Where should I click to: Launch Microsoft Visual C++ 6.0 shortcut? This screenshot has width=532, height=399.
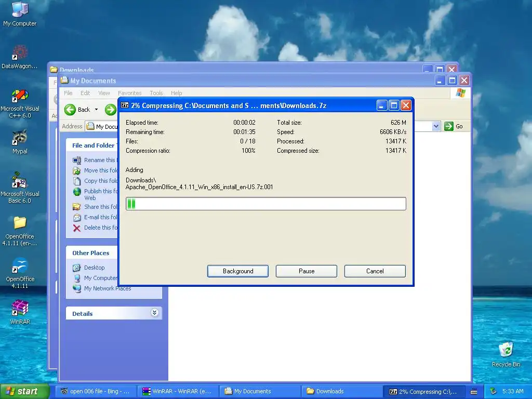[x=20, y=103]
